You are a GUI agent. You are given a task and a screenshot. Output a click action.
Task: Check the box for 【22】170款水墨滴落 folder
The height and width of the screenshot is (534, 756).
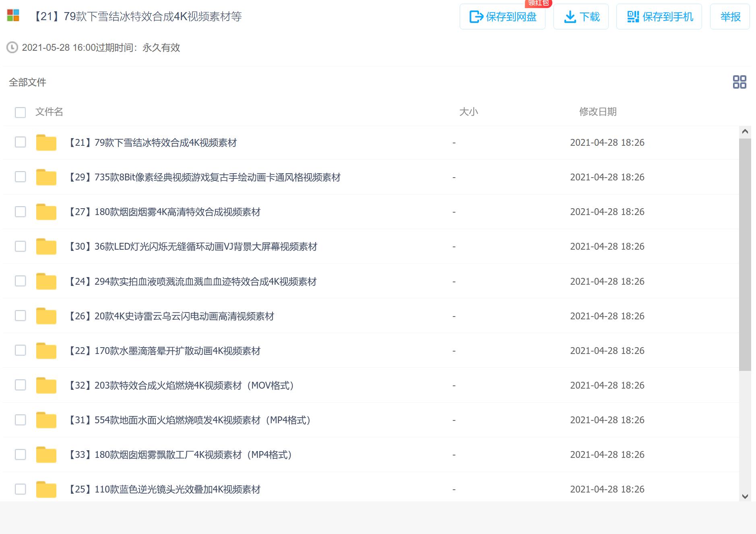20,350
